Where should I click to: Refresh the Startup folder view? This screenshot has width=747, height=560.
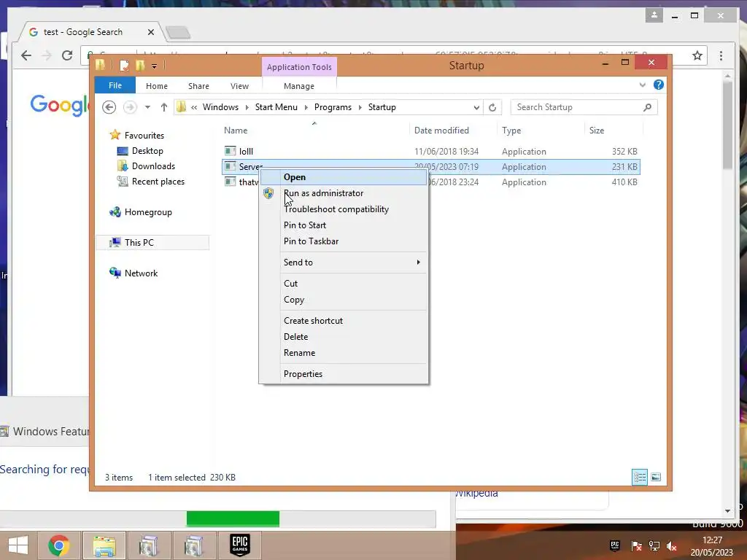coord(492,108)
